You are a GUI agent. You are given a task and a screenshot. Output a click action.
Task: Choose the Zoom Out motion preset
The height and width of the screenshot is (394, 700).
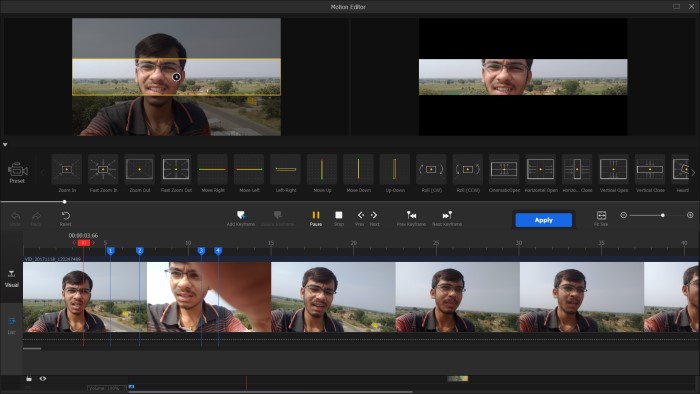140,170
